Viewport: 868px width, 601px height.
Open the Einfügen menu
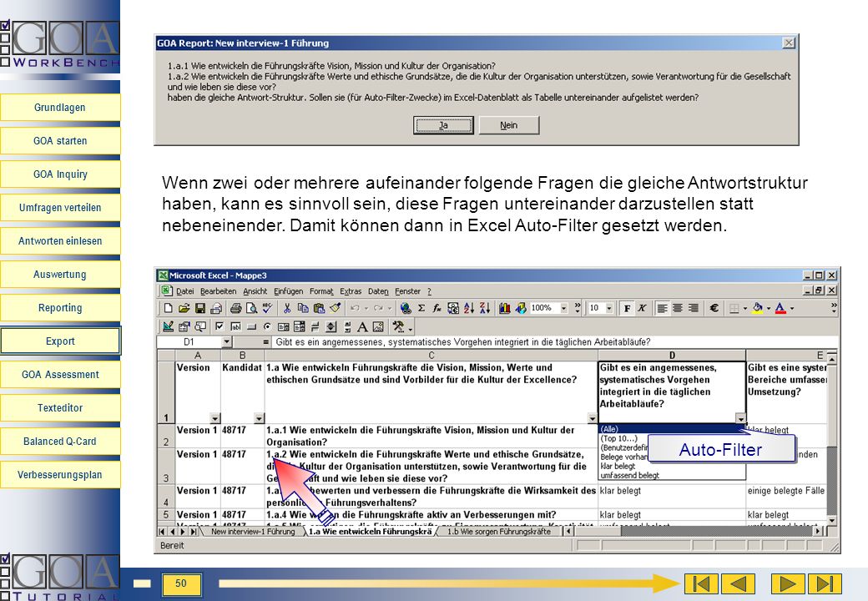click(289, 291)
